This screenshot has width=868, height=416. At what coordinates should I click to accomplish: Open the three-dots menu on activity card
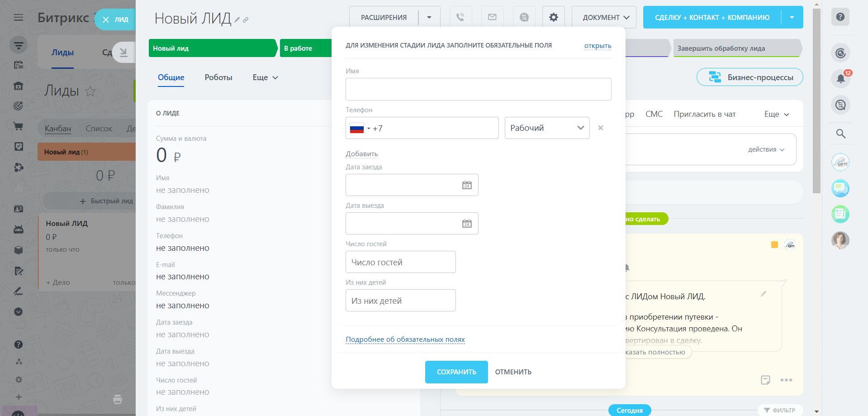786,380
